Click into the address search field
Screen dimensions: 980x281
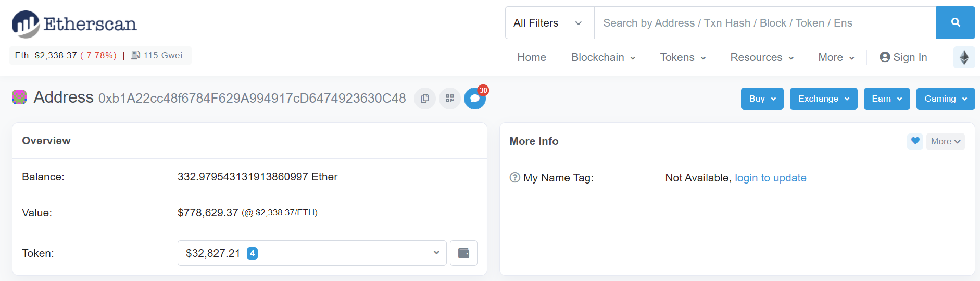(x=764, y=23)
